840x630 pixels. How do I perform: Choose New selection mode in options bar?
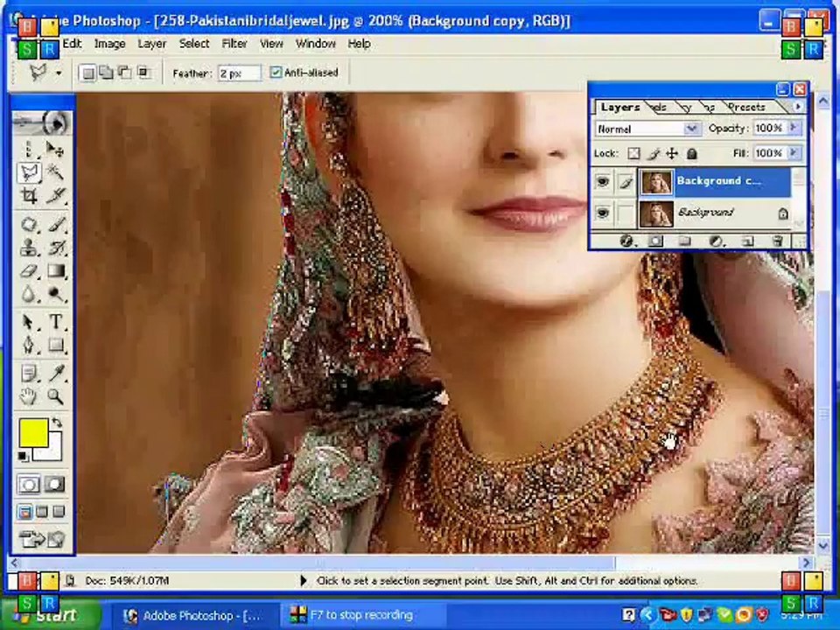tap(88, 73)
